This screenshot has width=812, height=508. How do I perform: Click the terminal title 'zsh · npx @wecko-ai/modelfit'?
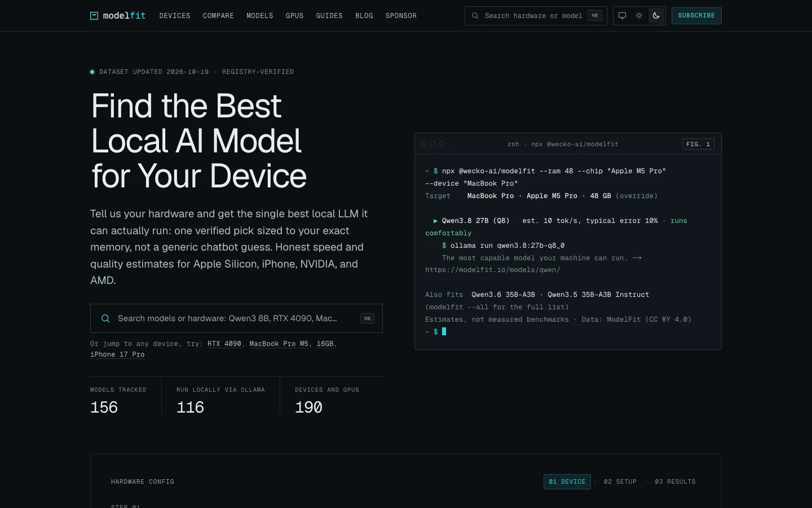(563, 144)
